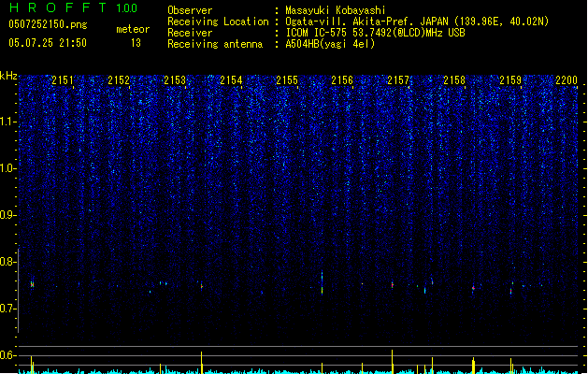The image size is (588, 374).
Task: Click the 'Receiver' field label
Action: pos(190,33)
